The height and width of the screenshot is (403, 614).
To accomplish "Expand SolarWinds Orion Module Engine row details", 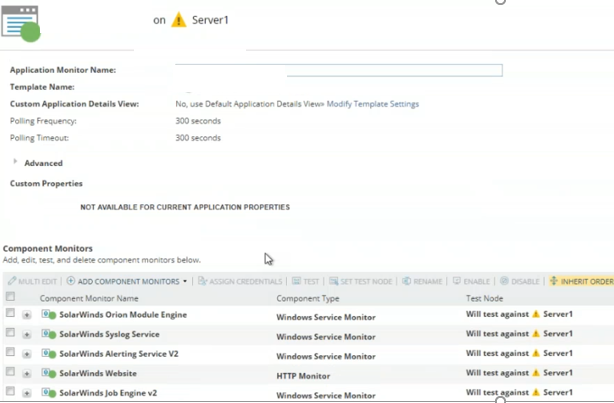I will point(27,315).
